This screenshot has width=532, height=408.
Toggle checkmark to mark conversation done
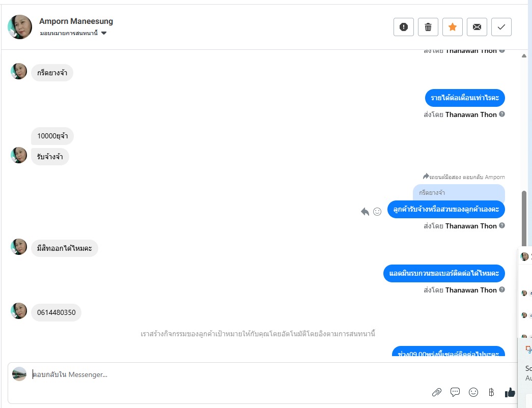point(501,27)
